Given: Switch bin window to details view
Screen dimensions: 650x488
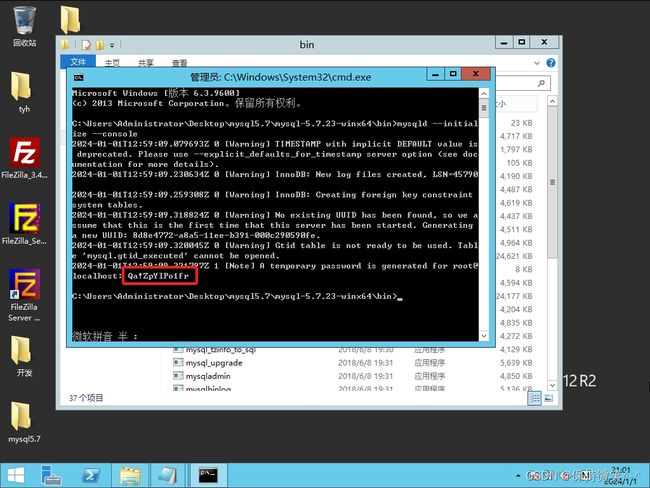Looking at the screenshot, I should click(x=534, y=398).
